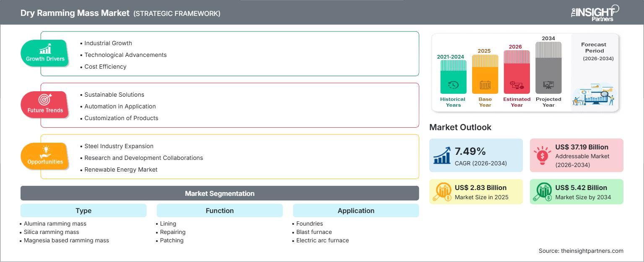Click the Market Size by 2034 label
The height and width of the screenshot is (262, 644).
[583, 197]
